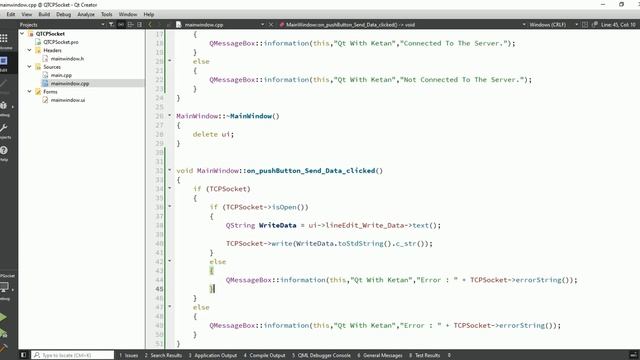Select mainwindow.cpp in the project tree

(70, 83)
